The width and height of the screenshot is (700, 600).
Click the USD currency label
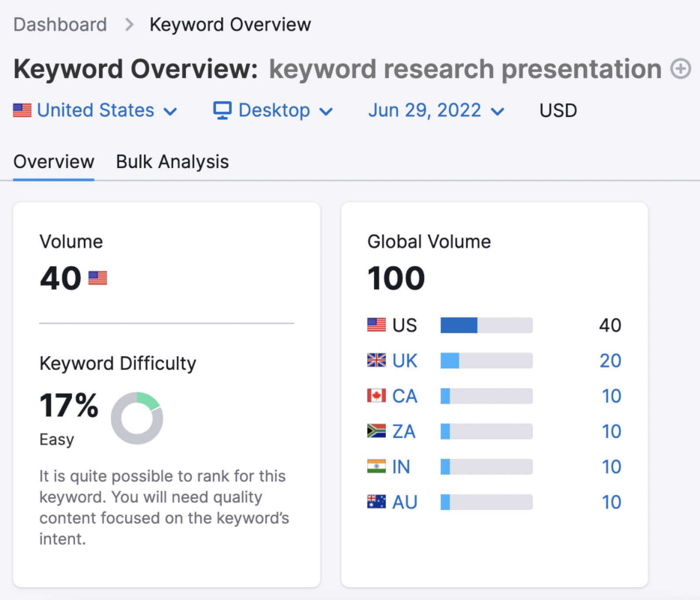[558, 110]
